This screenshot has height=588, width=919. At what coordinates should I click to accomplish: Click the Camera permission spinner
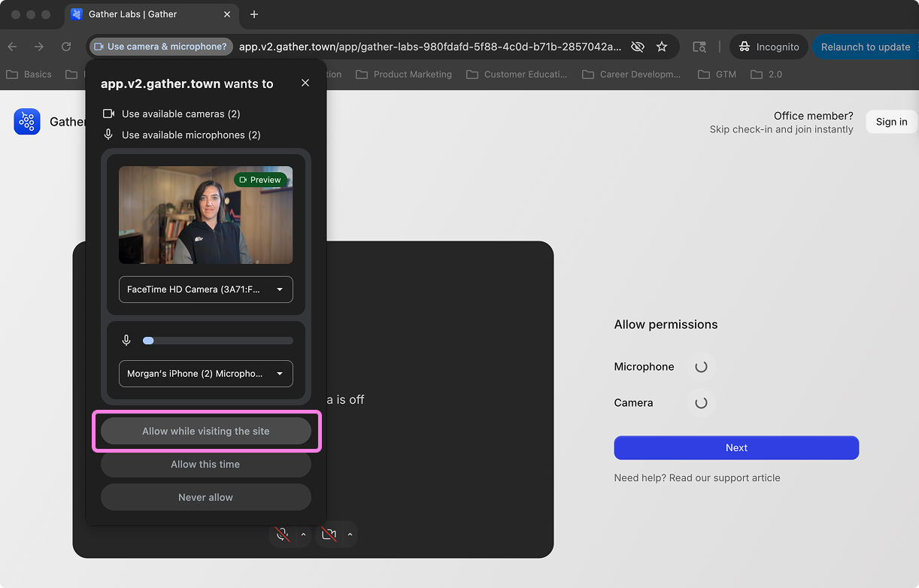point(701,403)
